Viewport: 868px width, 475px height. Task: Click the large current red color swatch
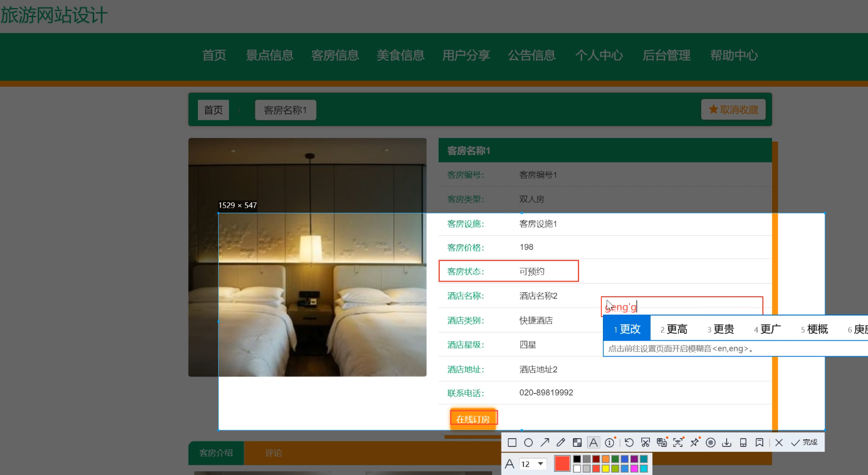563,463
